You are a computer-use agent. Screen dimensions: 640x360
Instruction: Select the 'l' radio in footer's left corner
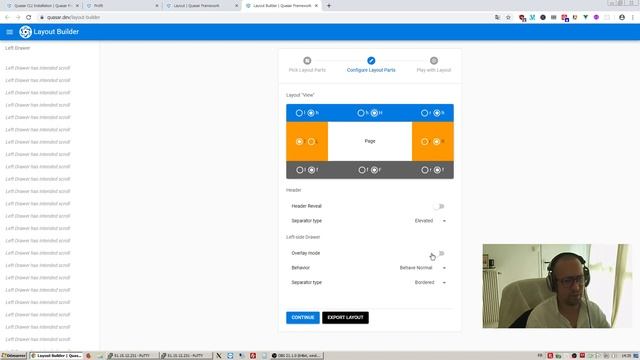(x=300, y=170)
